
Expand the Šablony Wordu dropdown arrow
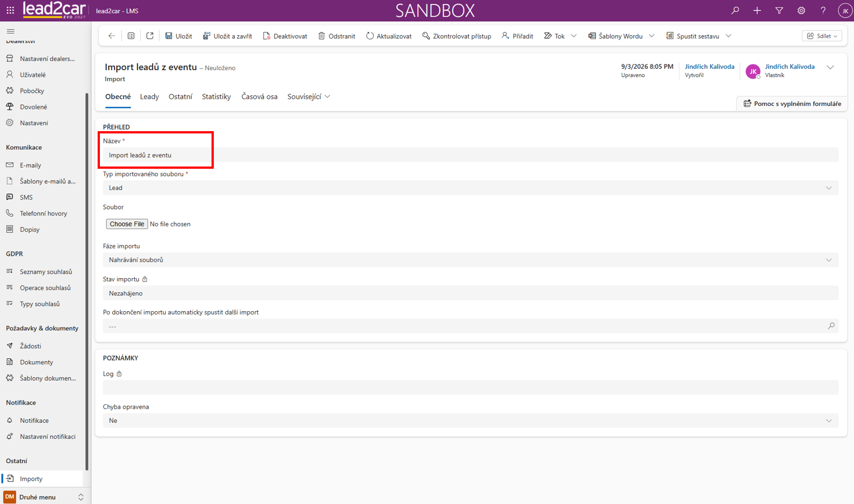click(x=651, y=36)
